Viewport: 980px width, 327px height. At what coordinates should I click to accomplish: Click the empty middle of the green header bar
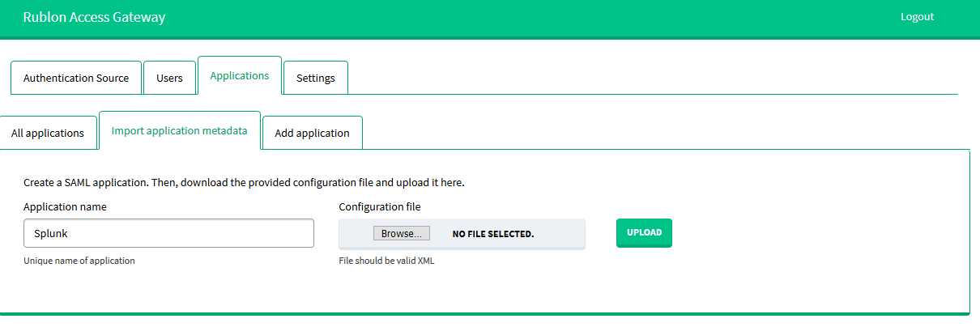tap(526, 18)
